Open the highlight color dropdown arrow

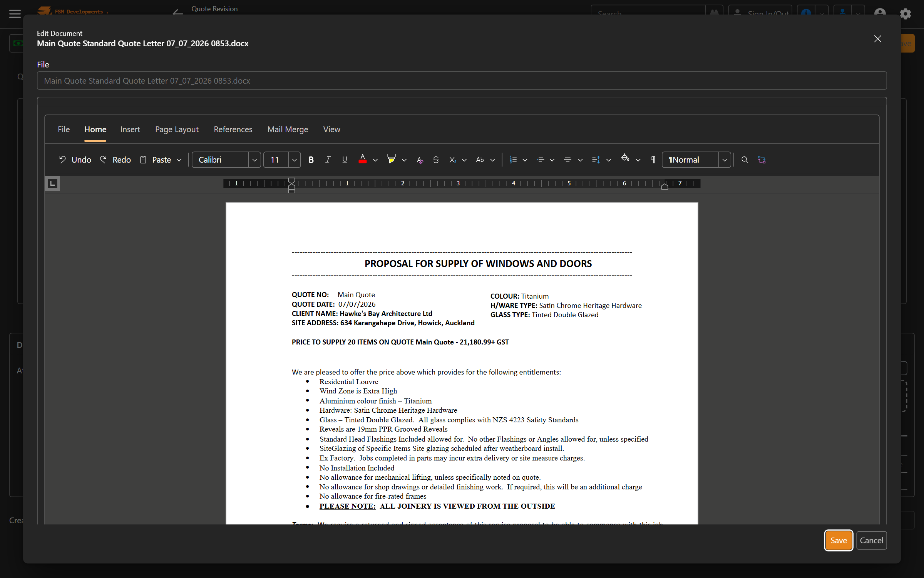point(404,160)
